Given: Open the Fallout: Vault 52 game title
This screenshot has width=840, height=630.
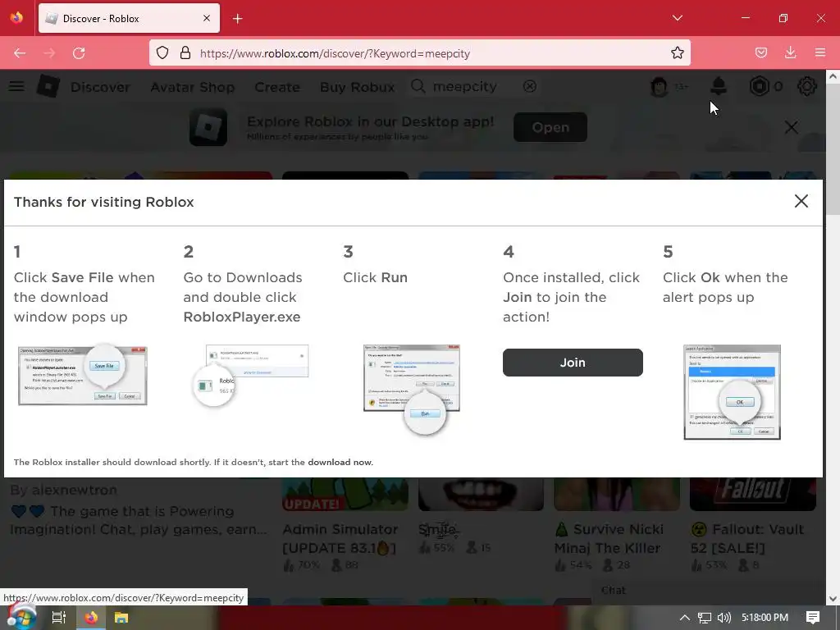Looking at the screenshot, I should [748, 538].
